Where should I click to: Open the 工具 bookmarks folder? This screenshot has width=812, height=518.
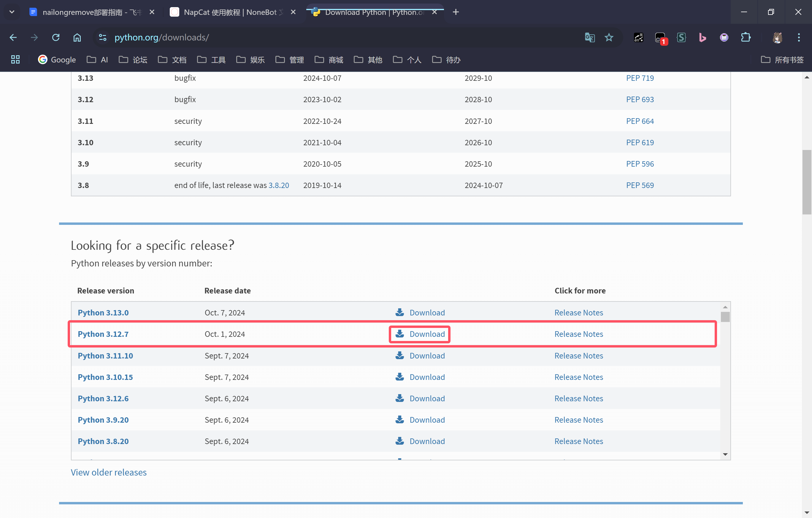211,60
